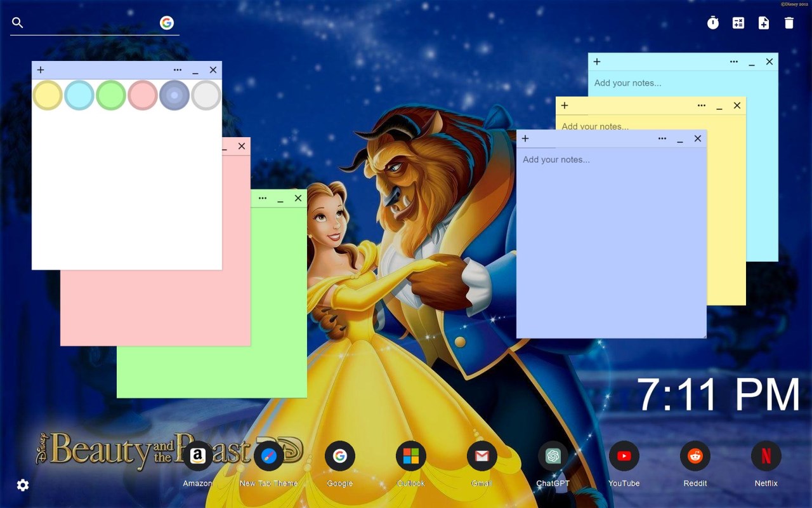Close the green sticky note
This screenshot has height=508, width=812.
(298, 198)
